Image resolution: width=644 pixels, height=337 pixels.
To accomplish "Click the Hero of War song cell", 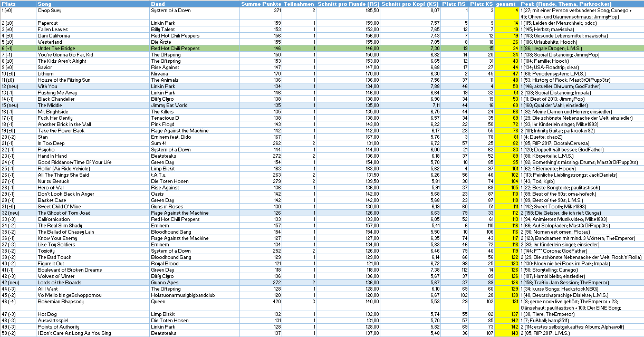I will coord(93,188).
